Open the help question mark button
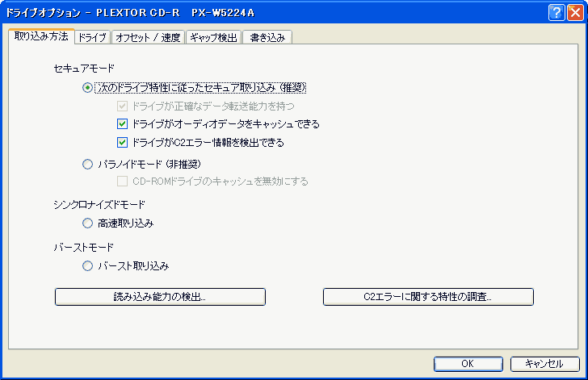Image resolution: width=588 pixels, height=380 pixels. click(556, 13)
